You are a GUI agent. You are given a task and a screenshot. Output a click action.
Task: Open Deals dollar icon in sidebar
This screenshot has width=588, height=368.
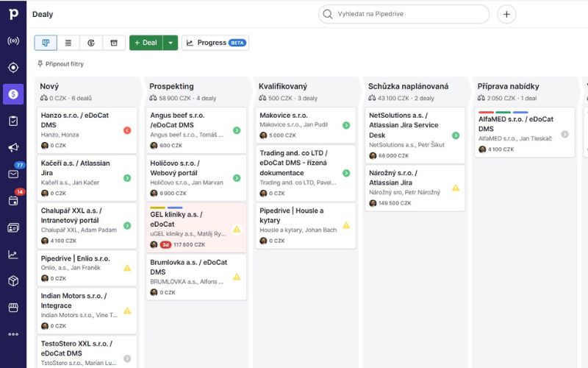(x=13, y=94)
